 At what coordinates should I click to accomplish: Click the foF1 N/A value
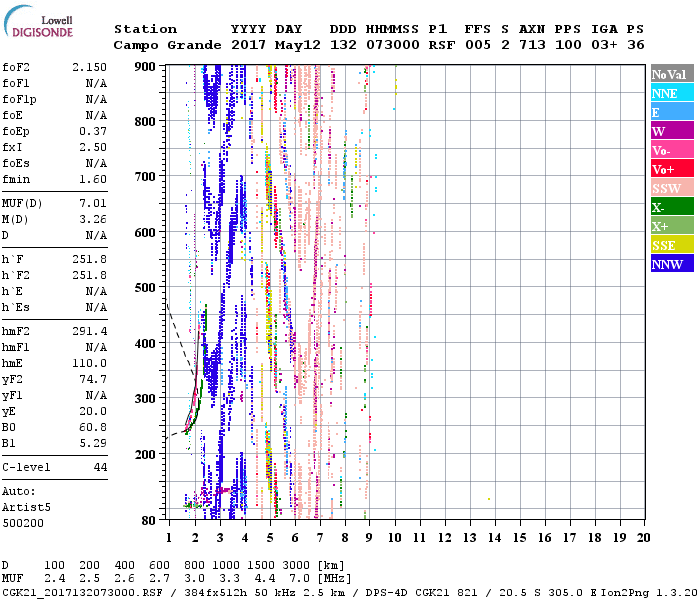[x=96, y=83]
